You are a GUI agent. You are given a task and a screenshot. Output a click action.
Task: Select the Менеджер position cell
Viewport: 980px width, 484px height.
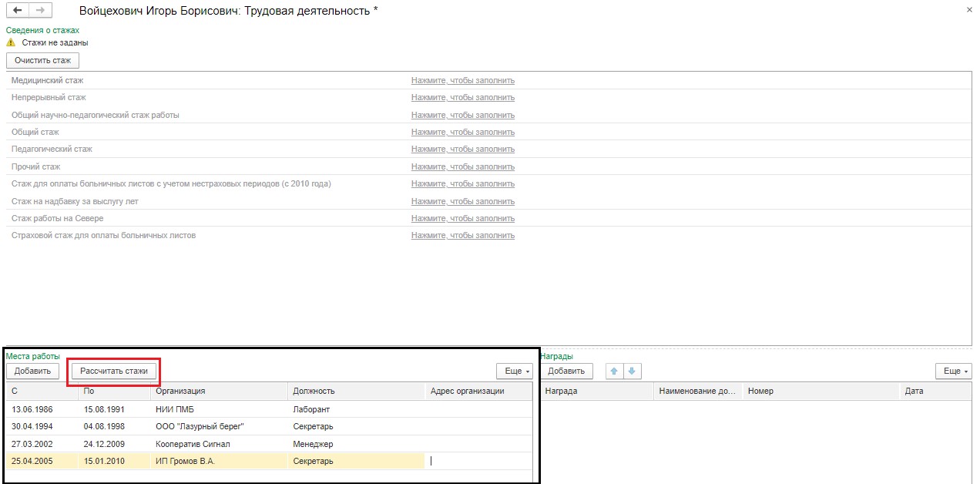click(357, 444)
